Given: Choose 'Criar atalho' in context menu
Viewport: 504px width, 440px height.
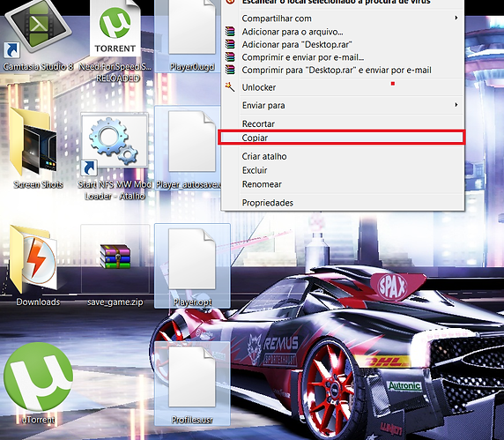Looking at the screenshot, I should (x=343, y=156).
